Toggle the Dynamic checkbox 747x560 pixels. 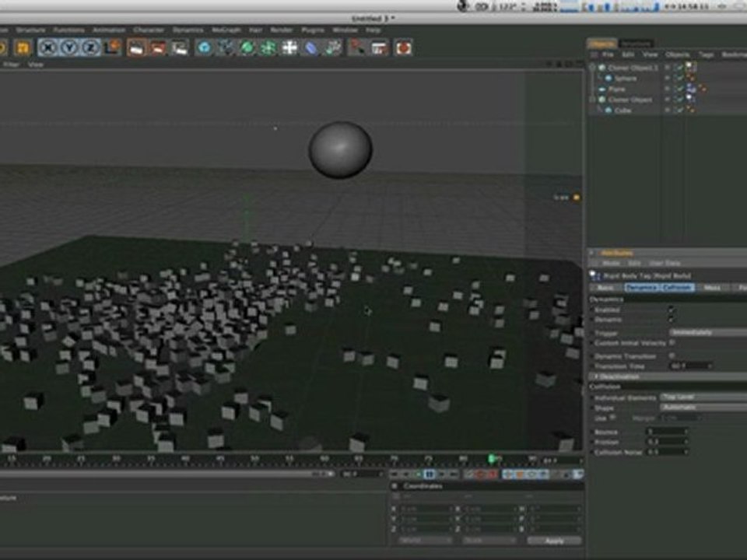(672, 319)
